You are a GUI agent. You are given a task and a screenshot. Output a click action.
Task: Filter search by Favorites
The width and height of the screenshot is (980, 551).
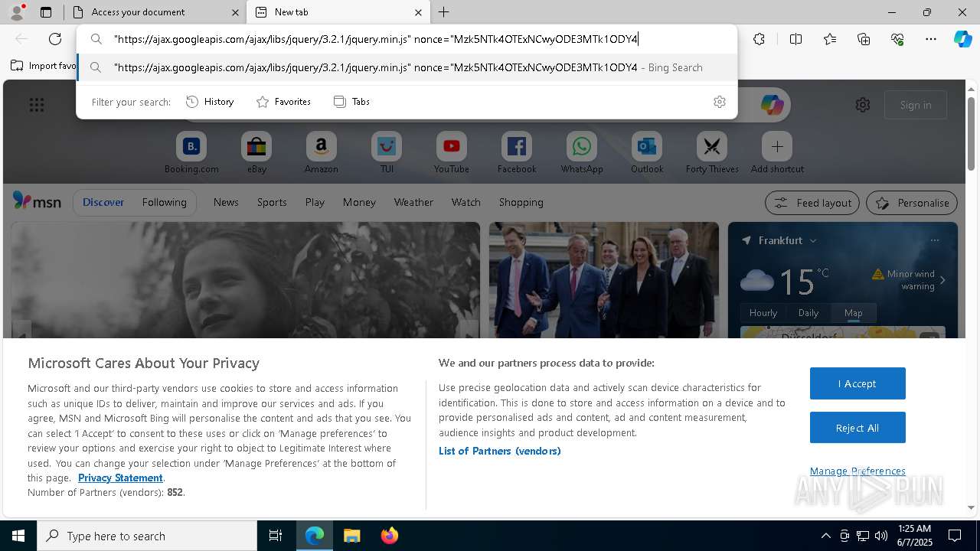point(283,102)
